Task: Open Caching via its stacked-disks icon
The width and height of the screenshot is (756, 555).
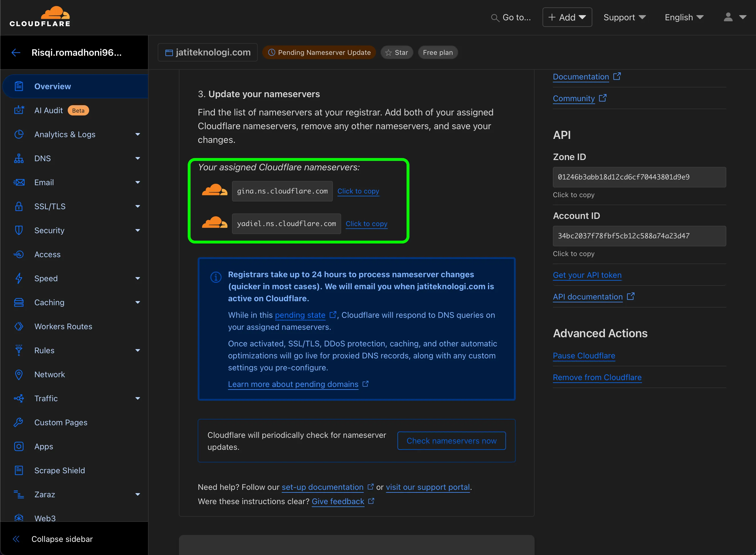Action: tap(19, 302)
